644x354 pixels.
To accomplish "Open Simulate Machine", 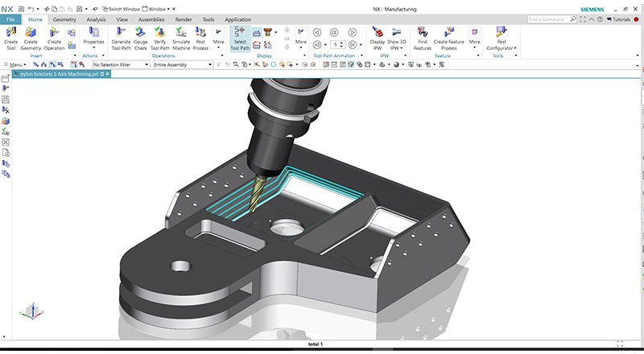I will [x=181, y=39].
